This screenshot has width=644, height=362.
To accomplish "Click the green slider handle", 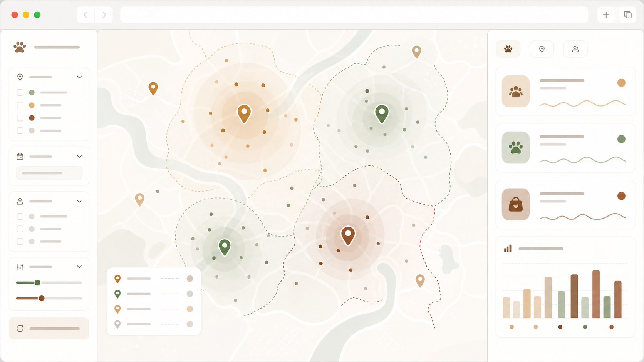I will (x=37, y=282).
